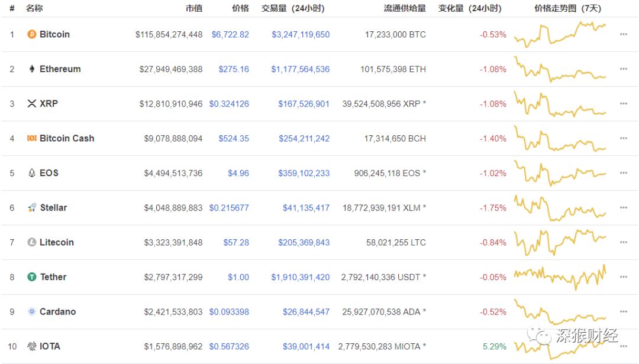Screen dimensions: 639x364
Task: Sort by the # rank column header
Action: coord(12,8)
